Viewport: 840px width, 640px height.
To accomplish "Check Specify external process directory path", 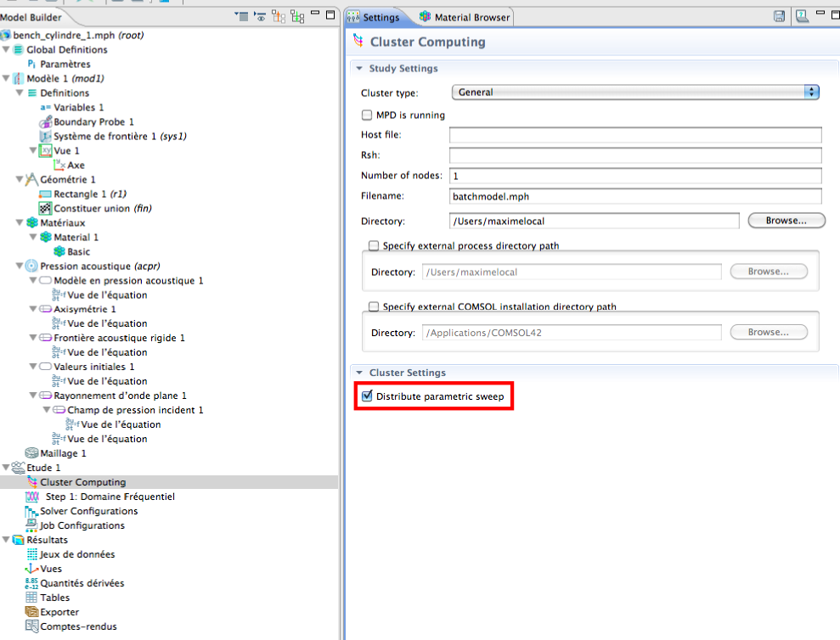I will click(x=374, y=246).
